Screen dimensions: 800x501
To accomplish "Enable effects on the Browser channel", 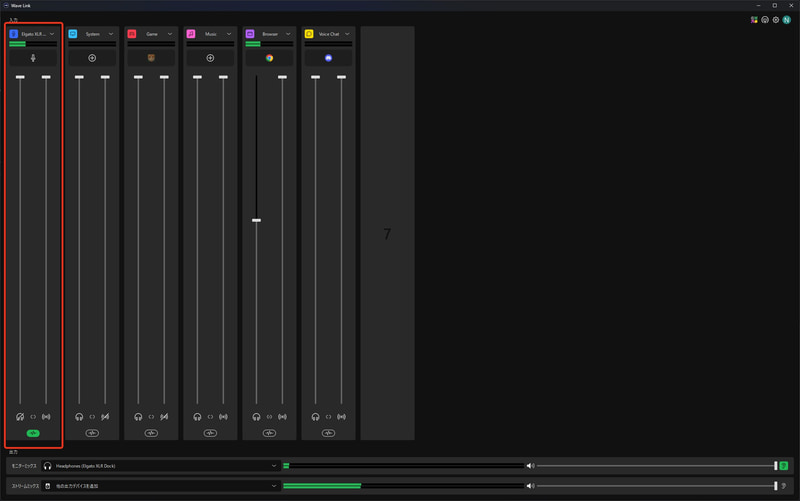I will pyautogui.click(x=269, y=433).
